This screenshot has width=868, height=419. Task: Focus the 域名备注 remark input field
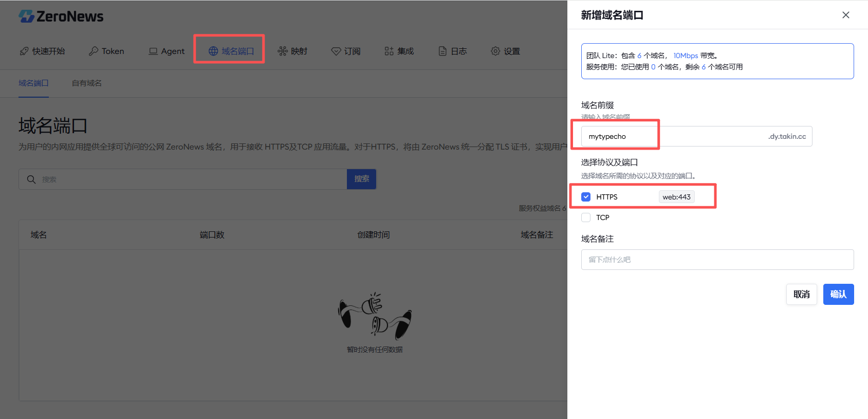click(717, 260)
